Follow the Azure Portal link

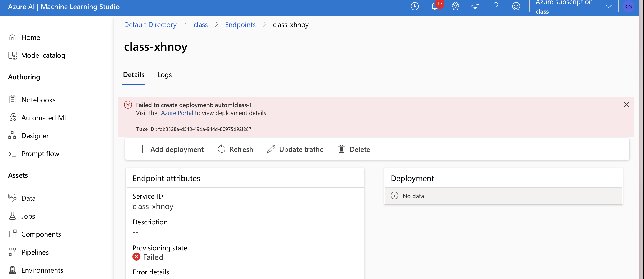[177, 113]
